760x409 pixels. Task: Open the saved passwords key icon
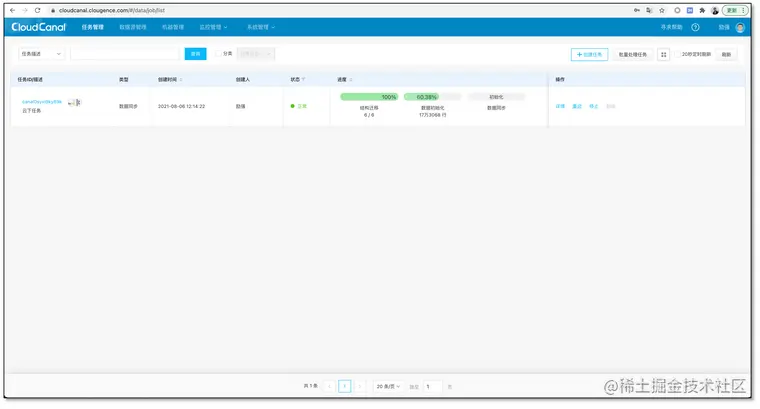point(637,10)
